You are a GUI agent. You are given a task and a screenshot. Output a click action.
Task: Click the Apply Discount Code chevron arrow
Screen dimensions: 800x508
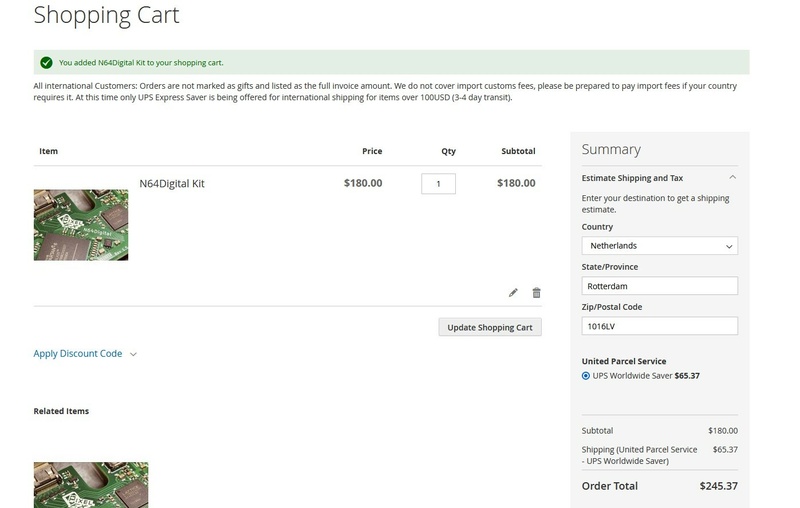[133, 354]
